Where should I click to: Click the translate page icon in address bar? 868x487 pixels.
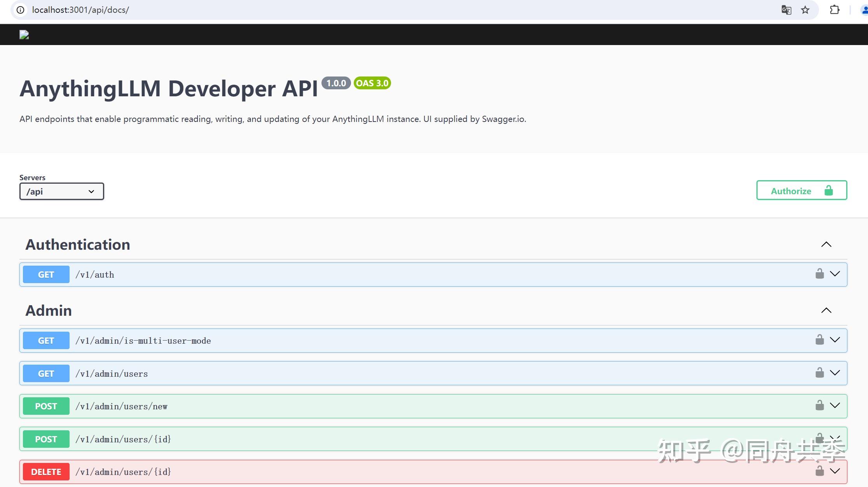[x=786, y=10]
